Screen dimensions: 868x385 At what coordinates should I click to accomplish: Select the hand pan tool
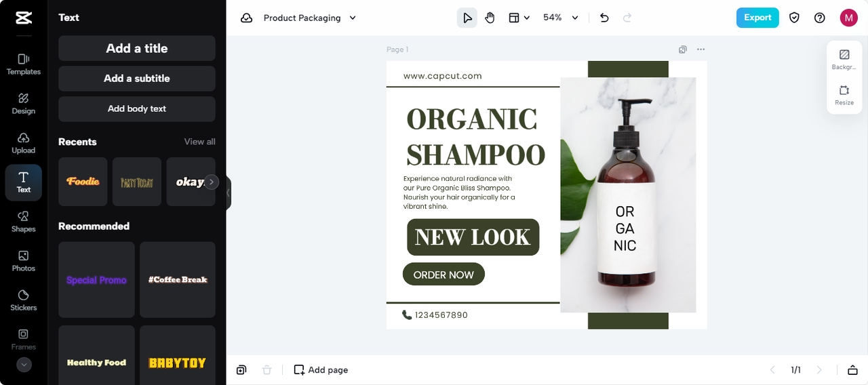(490, 18)
